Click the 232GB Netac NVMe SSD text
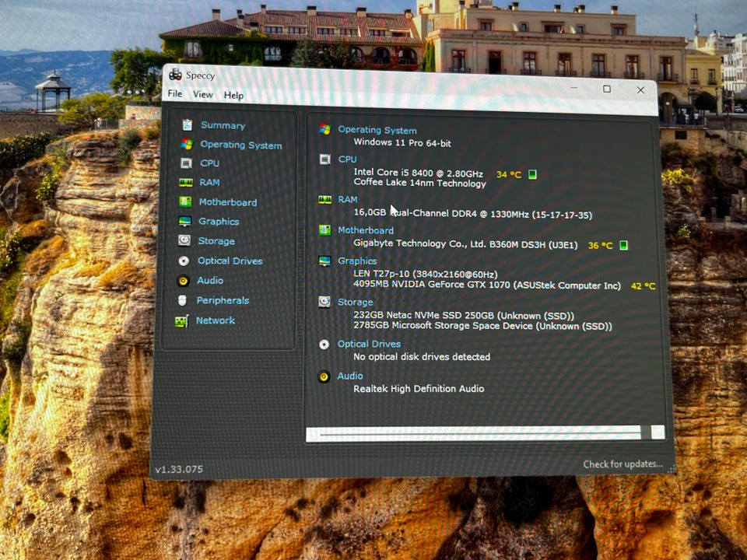 point(464,315)
